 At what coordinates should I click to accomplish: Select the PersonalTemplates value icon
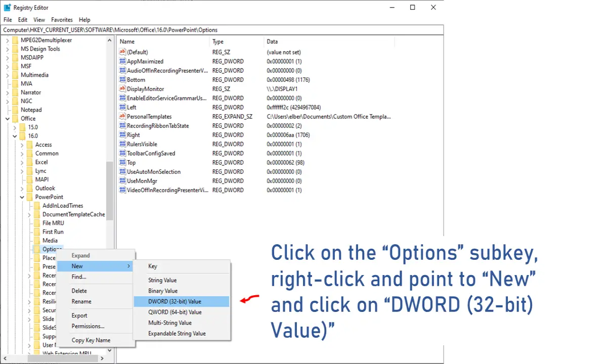tap(122, 116)
